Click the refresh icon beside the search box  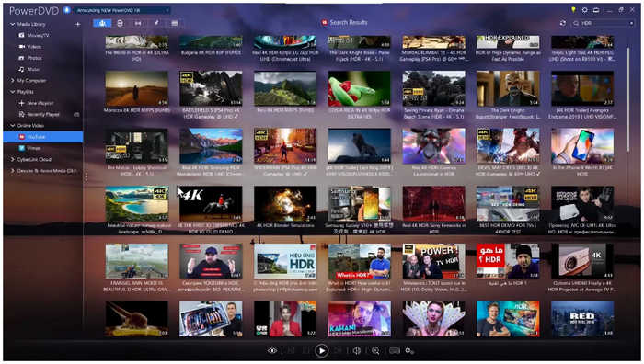click(x=563, y=23)
